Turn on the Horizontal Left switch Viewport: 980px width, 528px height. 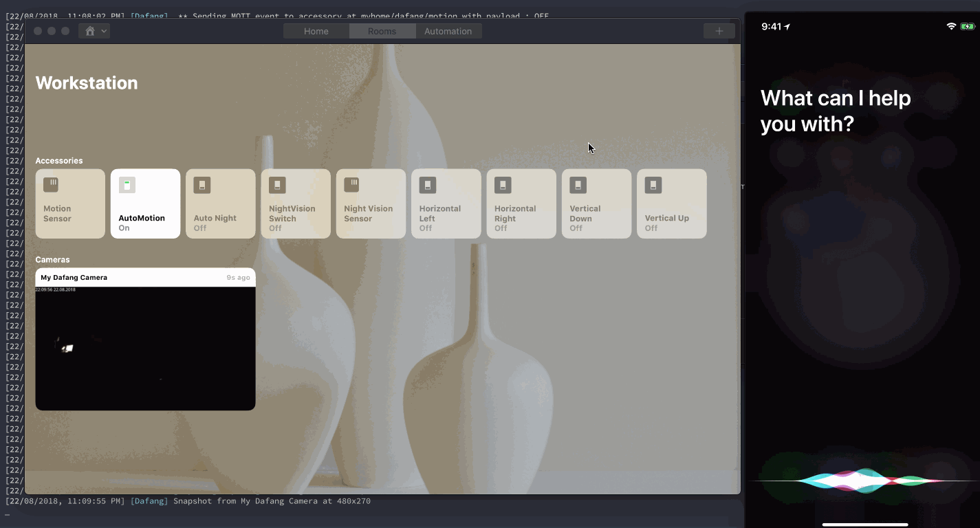coord(446,203)
